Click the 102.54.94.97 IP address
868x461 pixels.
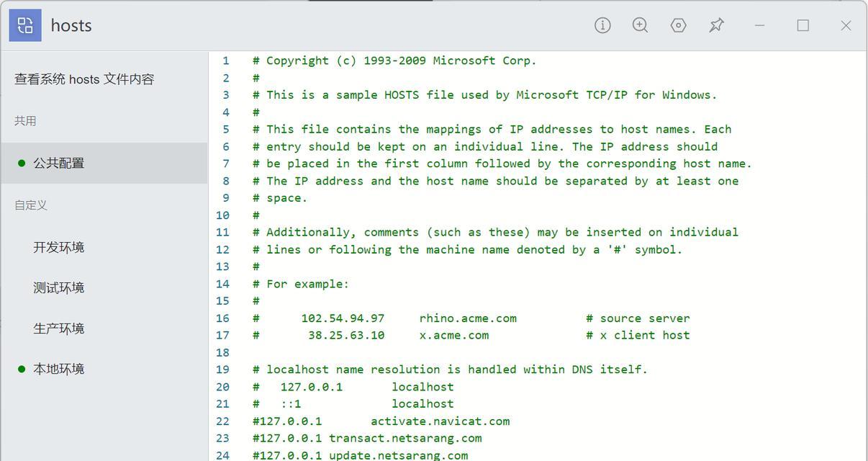[x=343, y=318]
